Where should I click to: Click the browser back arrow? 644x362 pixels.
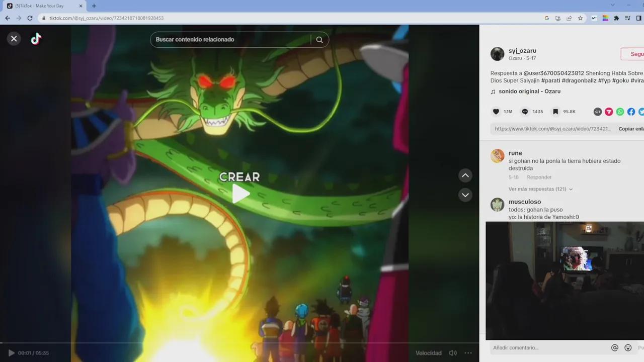click(x=7, y=18)
